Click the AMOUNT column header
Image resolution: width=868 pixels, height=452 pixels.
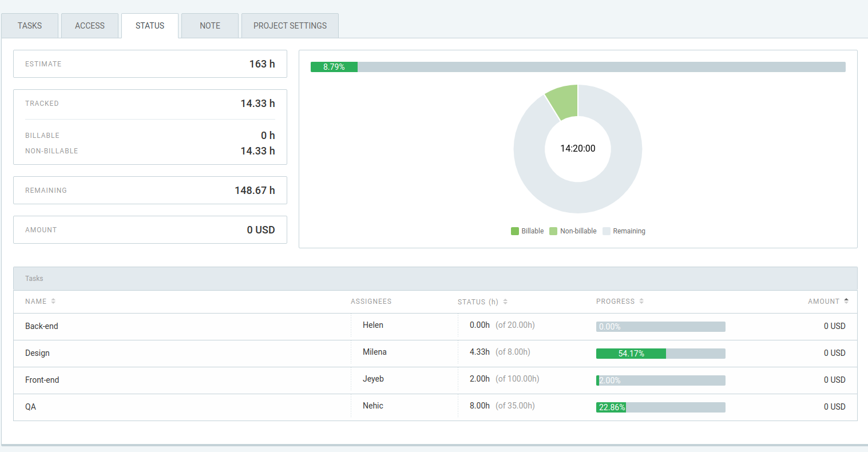(824, 302)
